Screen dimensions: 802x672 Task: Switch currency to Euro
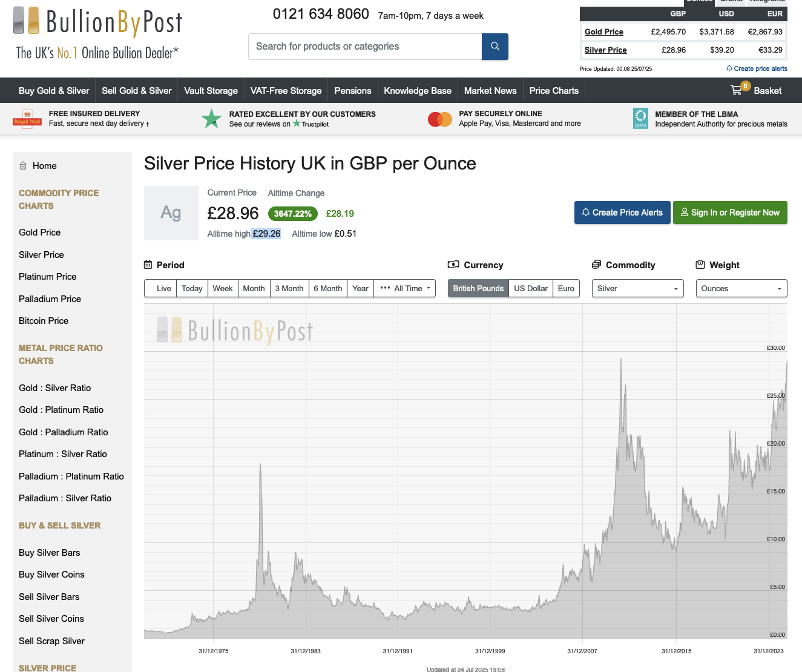point(566,288)
